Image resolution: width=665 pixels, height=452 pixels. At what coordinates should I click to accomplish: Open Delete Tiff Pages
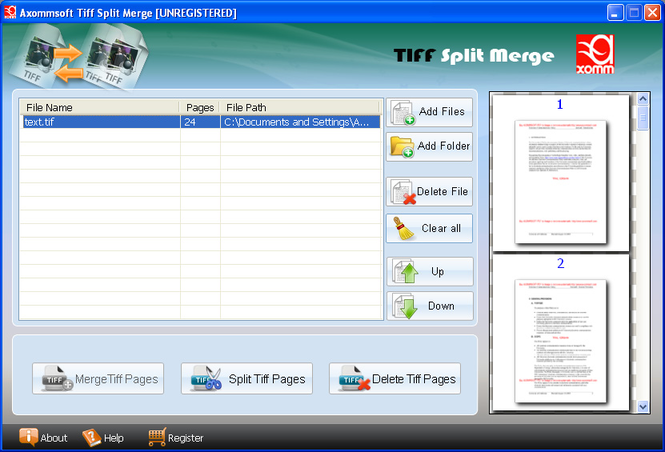coord(395,379)
